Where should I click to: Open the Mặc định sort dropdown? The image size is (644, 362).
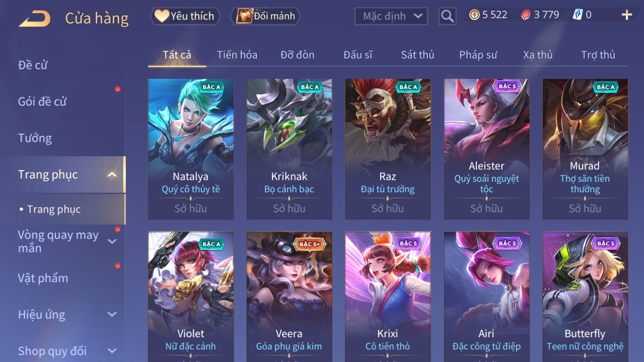[x=391, y=16]
